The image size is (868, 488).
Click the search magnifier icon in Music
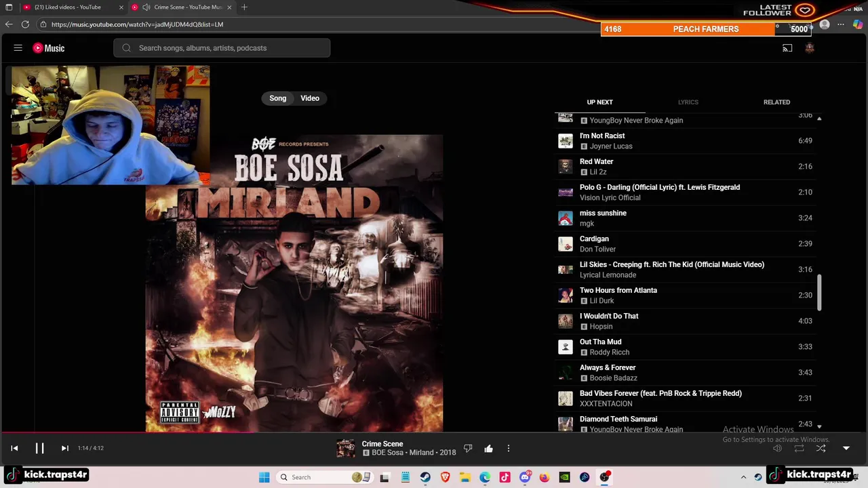click(127, 48)
